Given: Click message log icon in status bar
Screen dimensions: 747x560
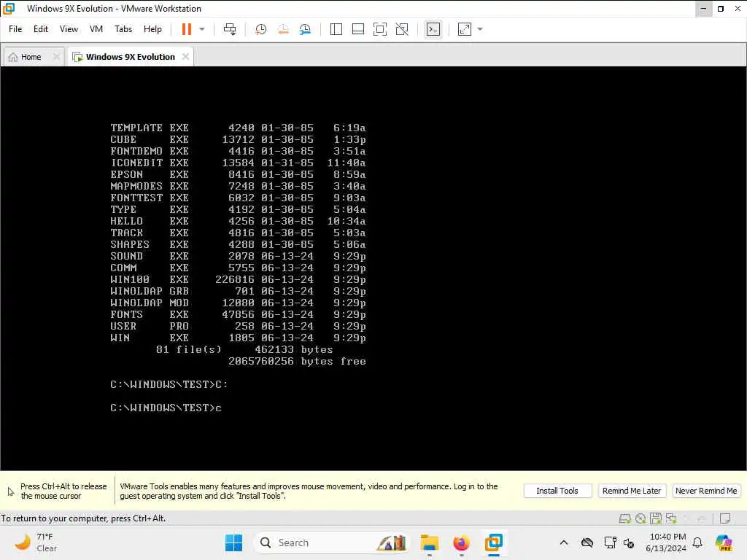Looking at the screenshot, I should 725,518.
